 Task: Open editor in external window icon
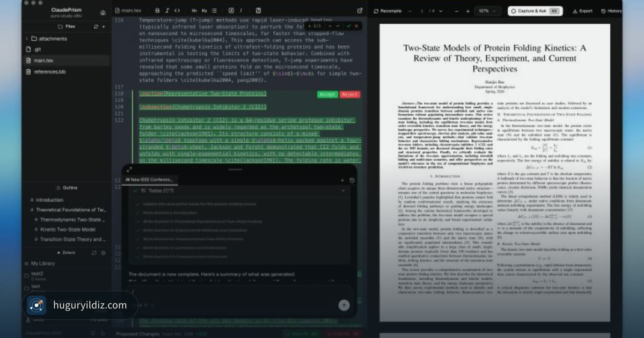tap(360, 10)
